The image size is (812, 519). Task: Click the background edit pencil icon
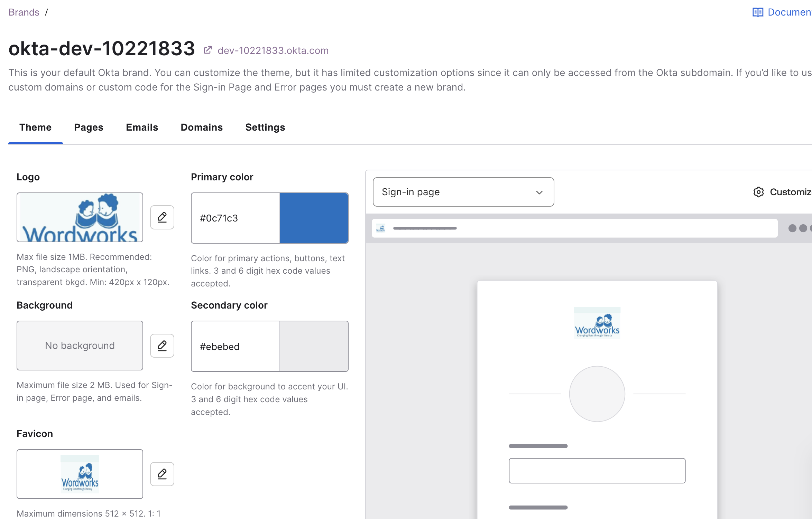pos(162,346)
